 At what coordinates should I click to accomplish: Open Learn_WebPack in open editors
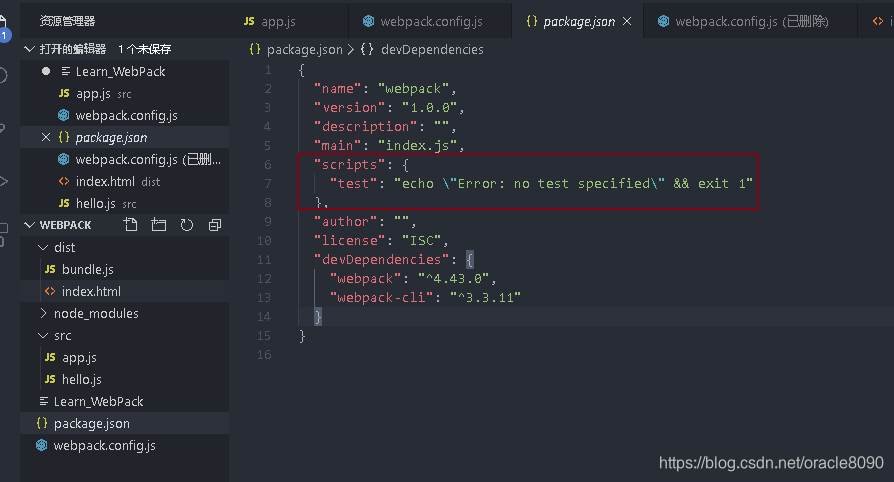124,71
